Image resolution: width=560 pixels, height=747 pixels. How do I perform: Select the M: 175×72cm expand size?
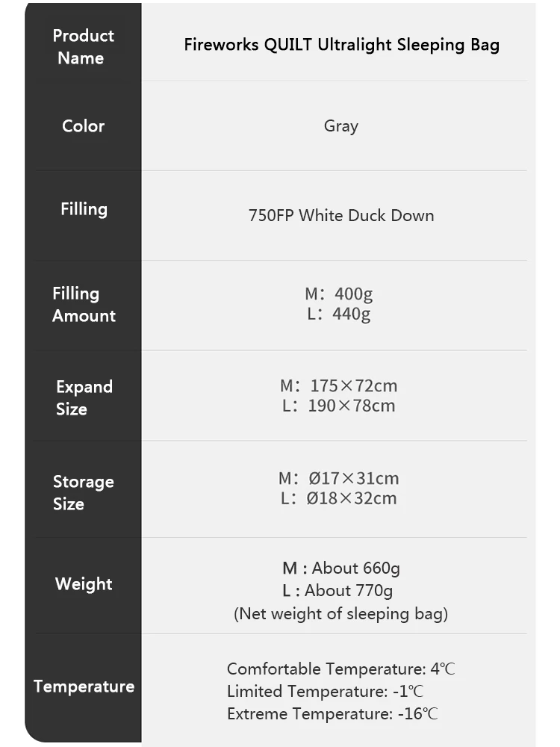pos(338,386)
